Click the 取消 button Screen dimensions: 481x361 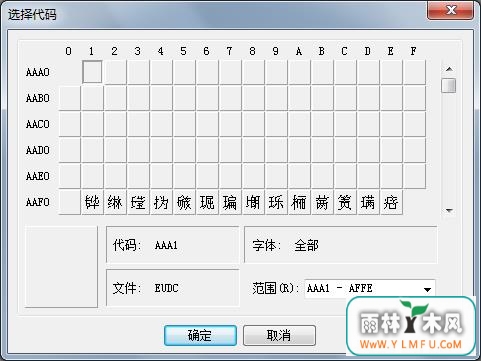click(x=279, y=335)
